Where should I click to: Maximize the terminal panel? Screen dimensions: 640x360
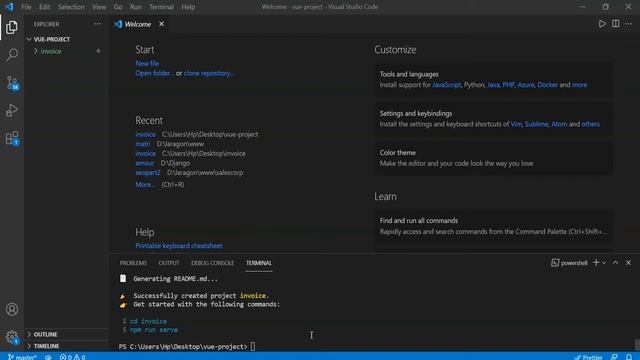pos(615,263)
